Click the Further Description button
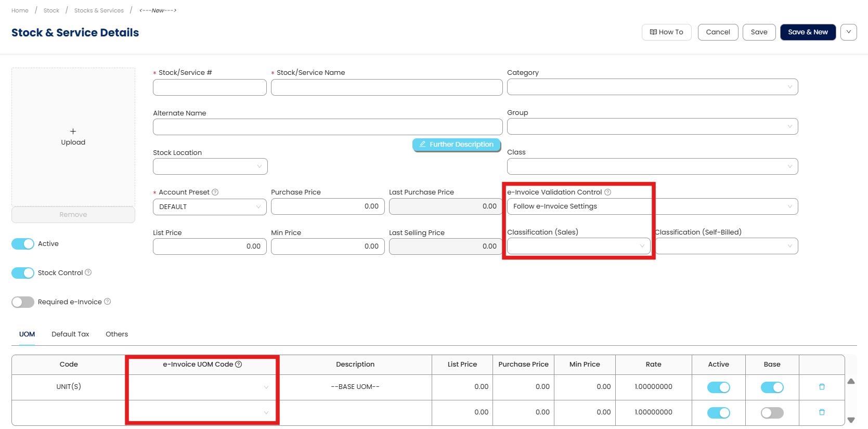 click(x=457, y=145)
